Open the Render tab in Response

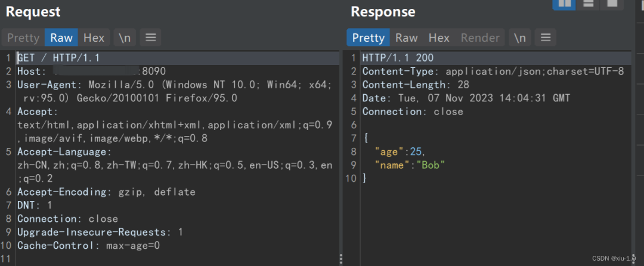click(480, 38)
